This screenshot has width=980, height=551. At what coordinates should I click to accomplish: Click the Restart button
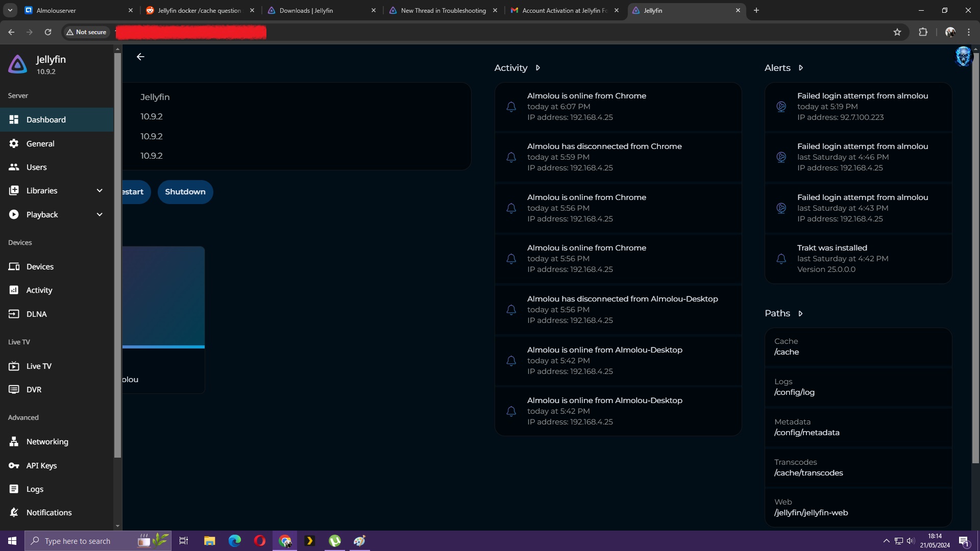click(135, 192)
